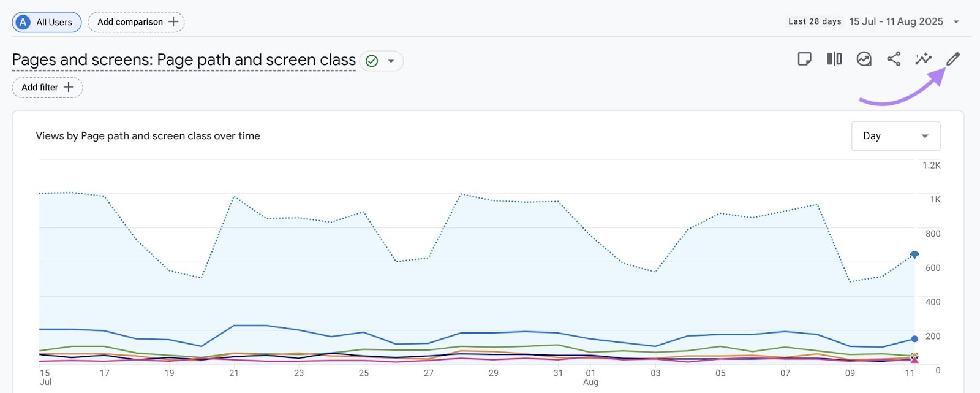Click the Pages and screens report title

184,60
